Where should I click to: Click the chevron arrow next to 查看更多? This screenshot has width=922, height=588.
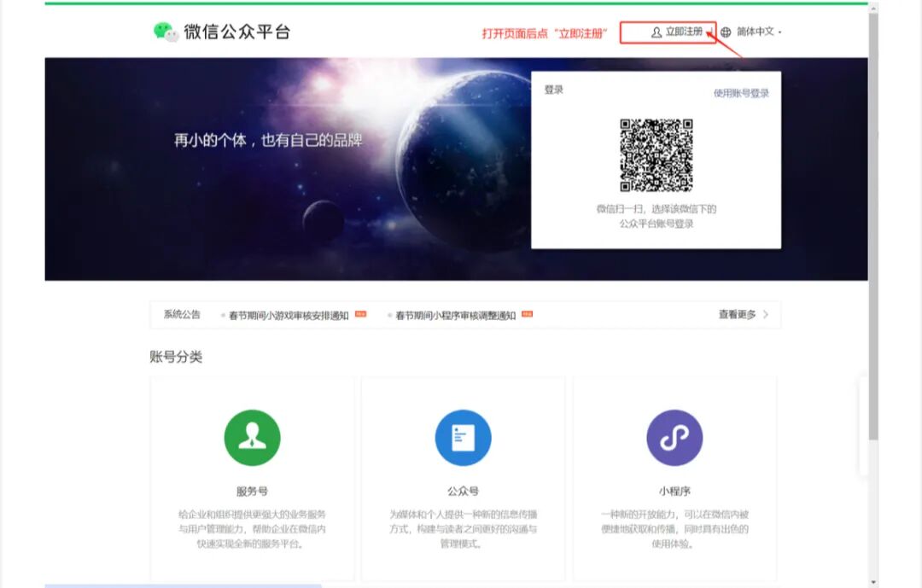tap(766, 315)
